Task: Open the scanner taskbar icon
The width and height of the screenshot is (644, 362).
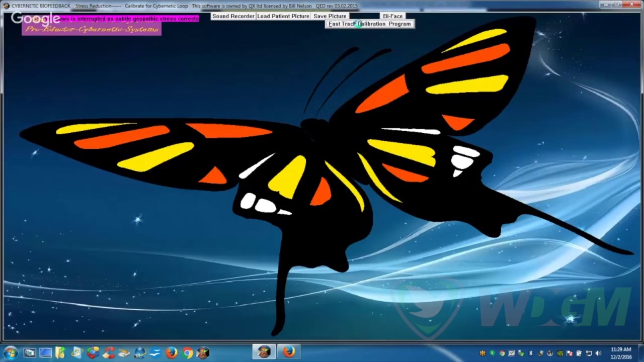Action: click(124, 353)
